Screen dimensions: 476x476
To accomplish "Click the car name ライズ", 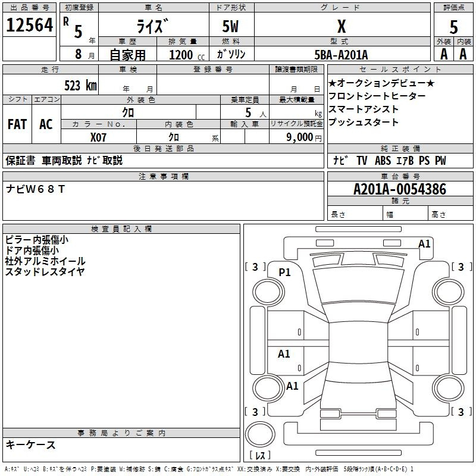I will pos(153,27).
